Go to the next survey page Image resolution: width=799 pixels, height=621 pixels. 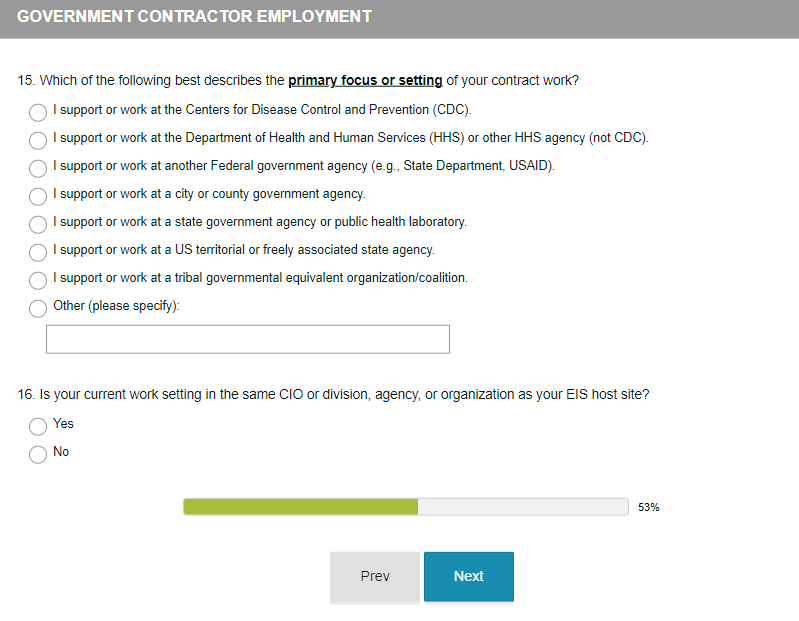[468, 576]
